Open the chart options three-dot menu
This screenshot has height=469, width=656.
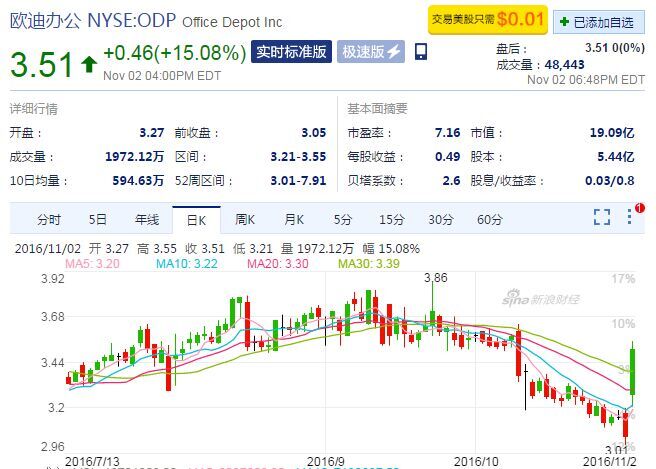point(629,217)
